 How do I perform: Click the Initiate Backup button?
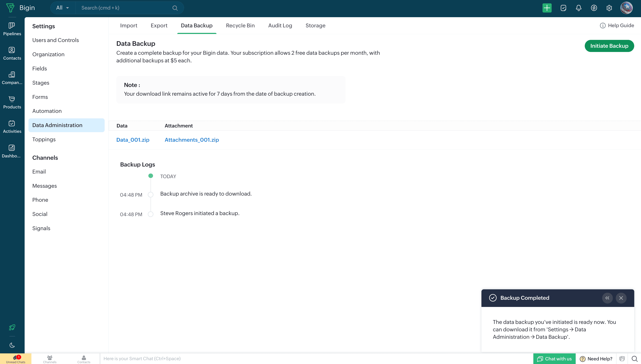(609, 46)
